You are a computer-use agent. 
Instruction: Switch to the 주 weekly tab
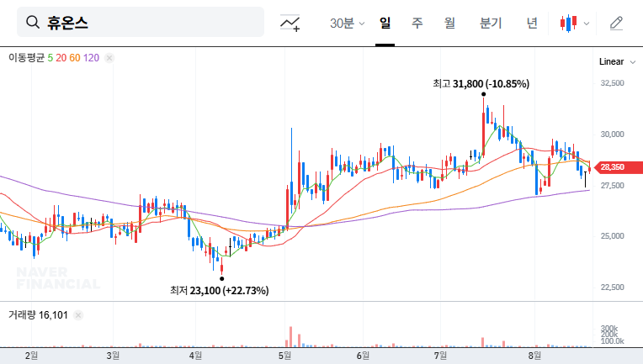point(417,23)
